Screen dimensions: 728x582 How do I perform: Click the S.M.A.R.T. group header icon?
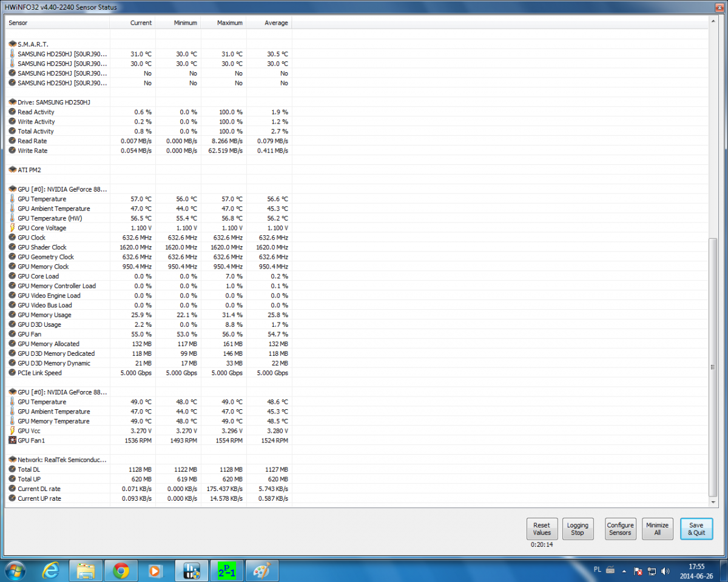(x=12, y=44)
